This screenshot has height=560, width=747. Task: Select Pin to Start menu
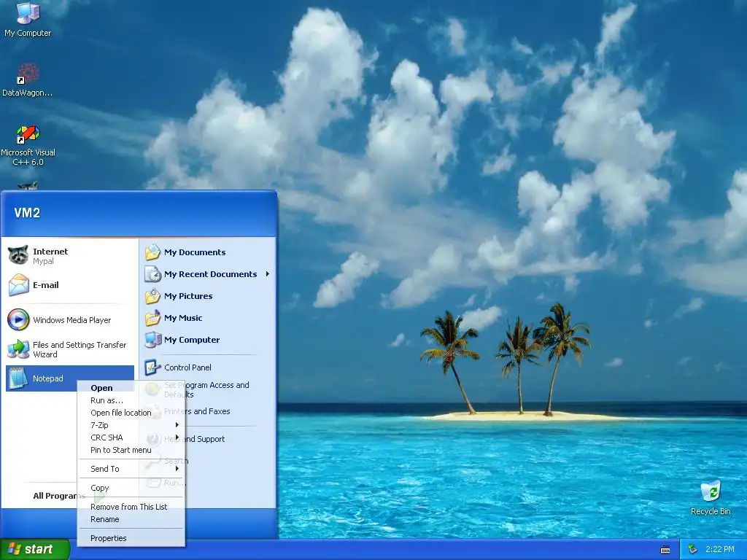[x=131, y=449]
